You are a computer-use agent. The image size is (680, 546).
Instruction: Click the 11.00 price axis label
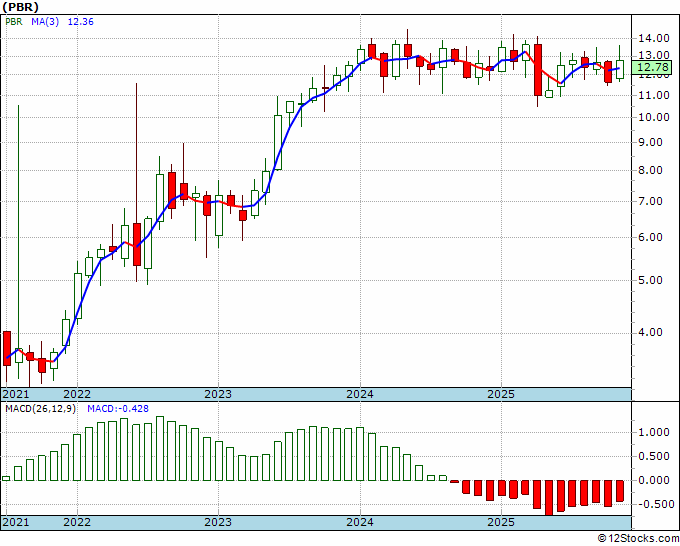654,95
